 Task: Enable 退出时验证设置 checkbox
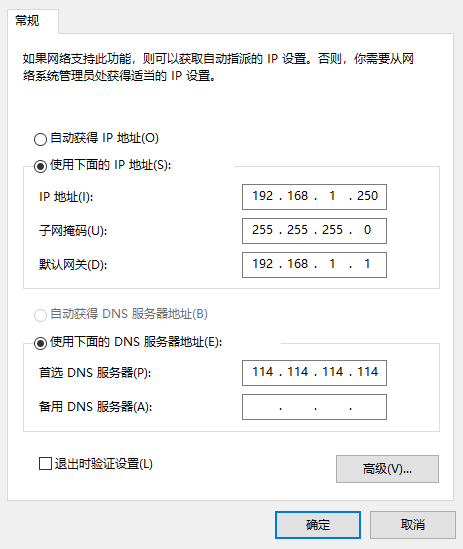(46, 464)
